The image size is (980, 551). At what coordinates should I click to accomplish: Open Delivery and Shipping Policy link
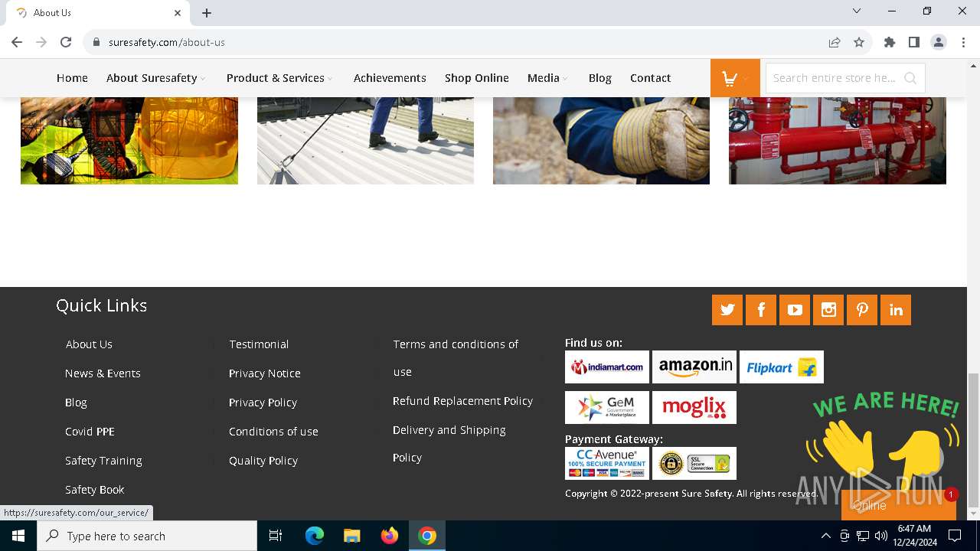tap(449, 444)
